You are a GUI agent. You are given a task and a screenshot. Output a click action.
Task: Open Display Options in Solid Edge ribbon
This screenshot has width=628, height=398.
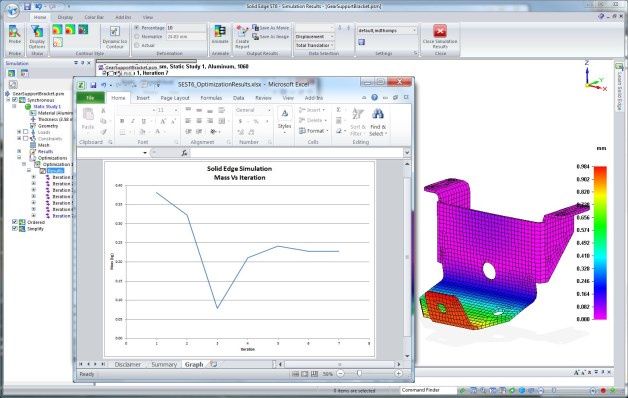[x=37, y=36]
